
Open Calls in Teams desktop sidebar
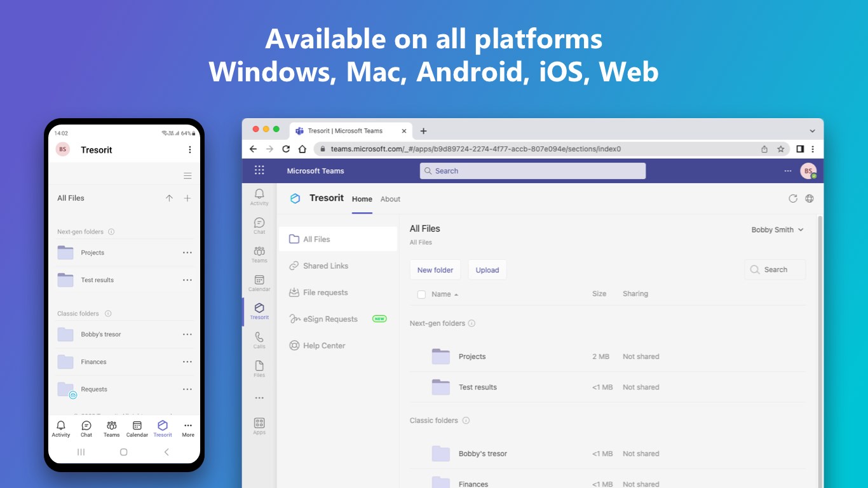click(x=259, y=340)
